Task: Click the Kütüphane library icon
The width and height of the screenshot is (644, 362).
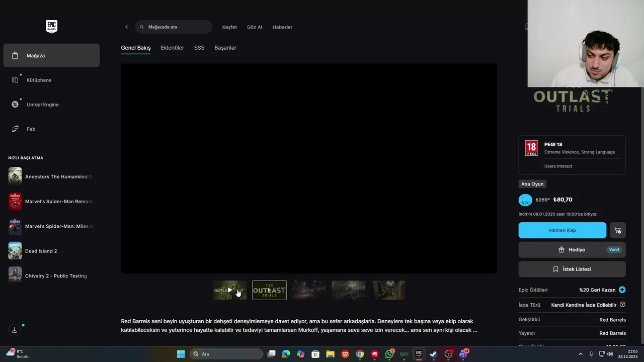Action: (x=15, y=80)
